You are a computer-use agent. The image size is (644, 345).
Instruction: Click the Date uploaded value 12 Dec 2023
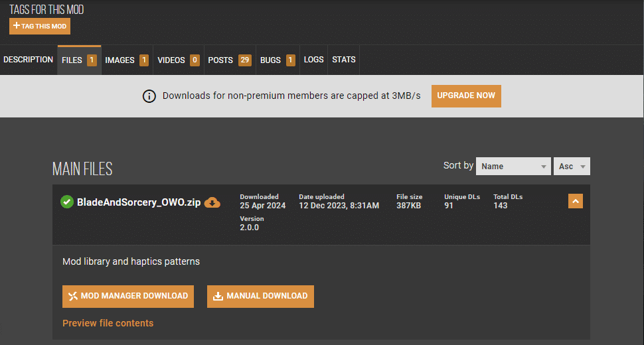click(x=339, y=206)
